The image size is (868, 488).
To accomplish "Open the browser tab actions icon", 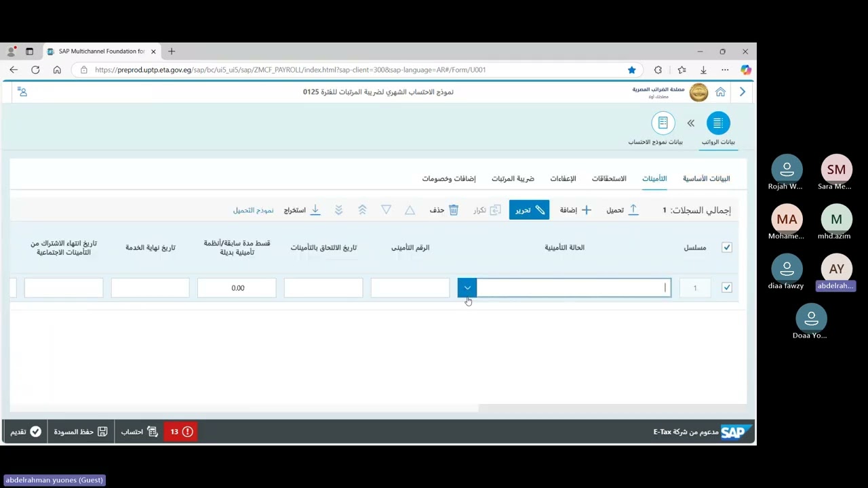I will point(29,52).
